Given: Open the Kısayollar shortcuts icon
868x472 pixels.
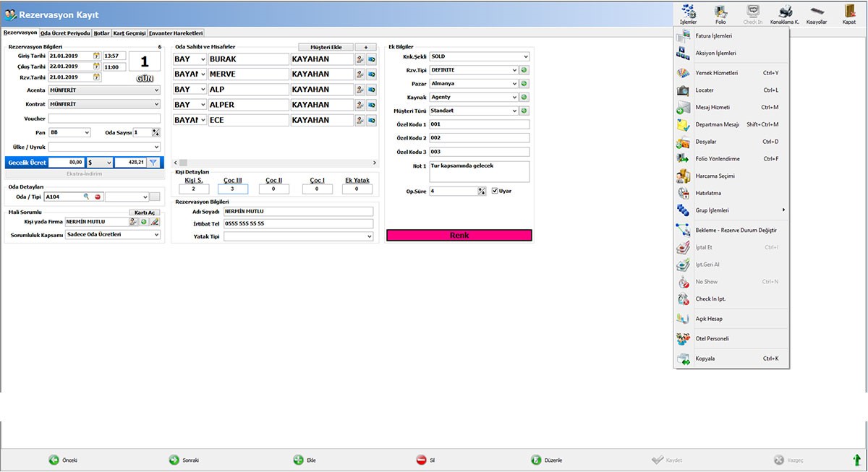Looking at the screenshot, I should tap(817, 12).
